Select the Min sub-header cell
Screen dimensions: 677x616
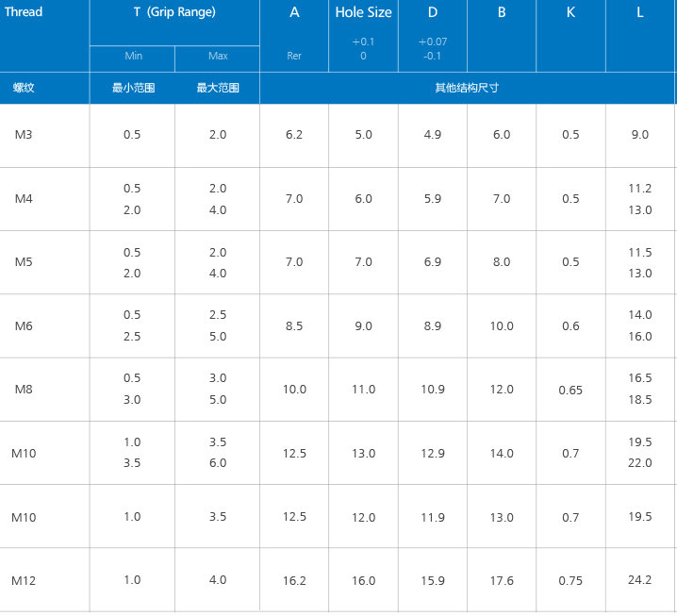[x=133, y=57]
